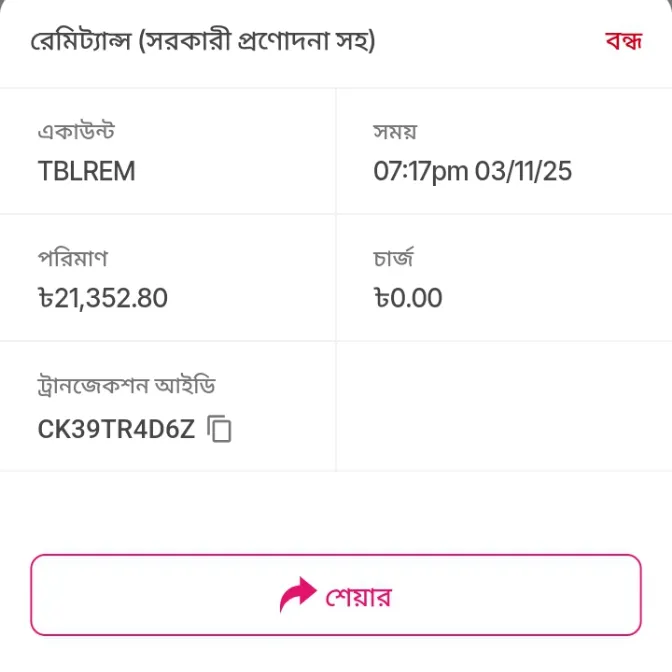Click the সময় label
The image size is (672, 672).
tap(394, 132)
